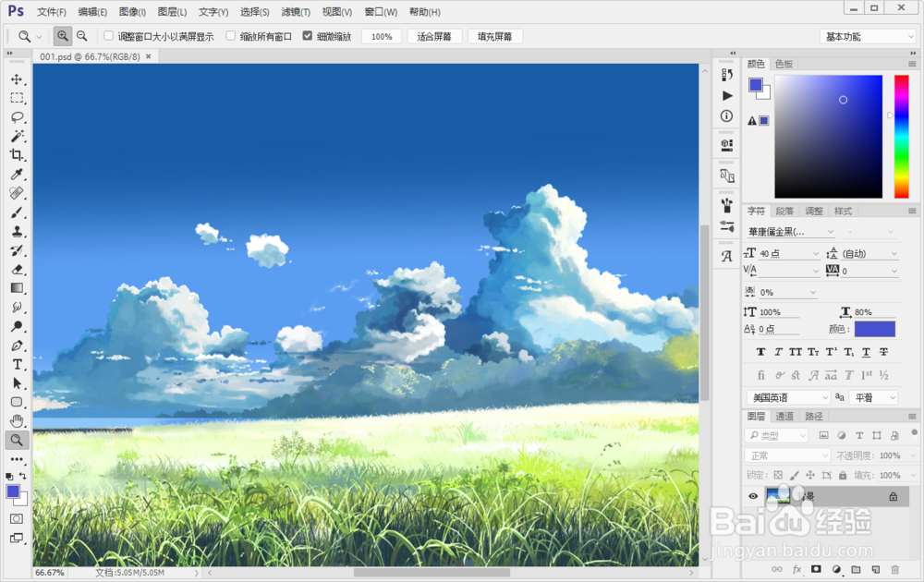
Task: Toggle faux bold text style
Action: pyautogui.click(x=760, y=352)
